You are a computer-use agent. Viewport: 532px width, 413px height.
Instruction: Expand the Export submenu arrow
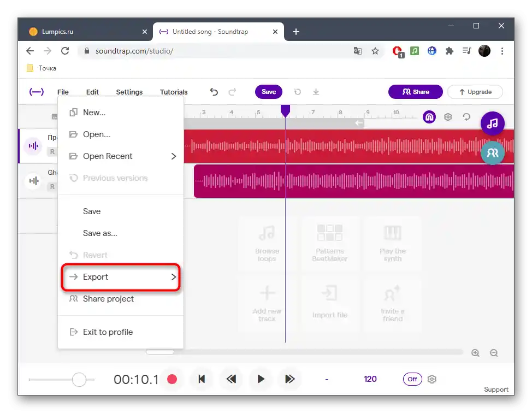(174, 277)
